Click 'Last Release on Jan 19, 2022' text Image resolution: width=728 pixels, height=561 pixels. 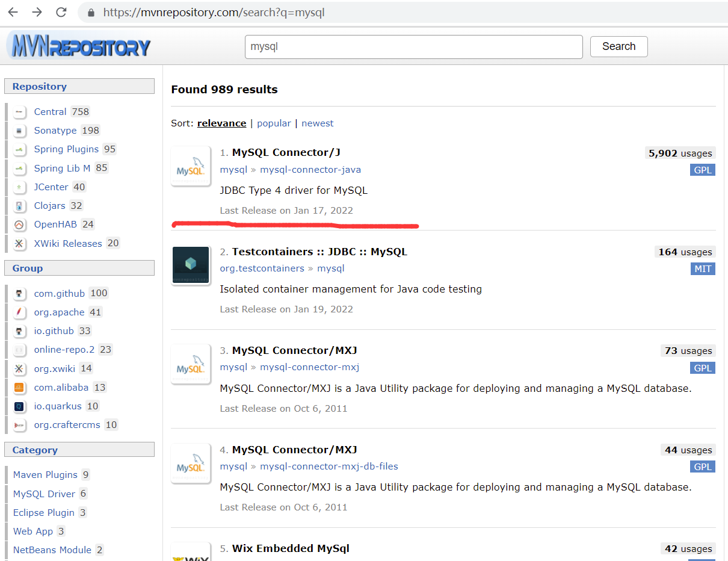[286, 309]
